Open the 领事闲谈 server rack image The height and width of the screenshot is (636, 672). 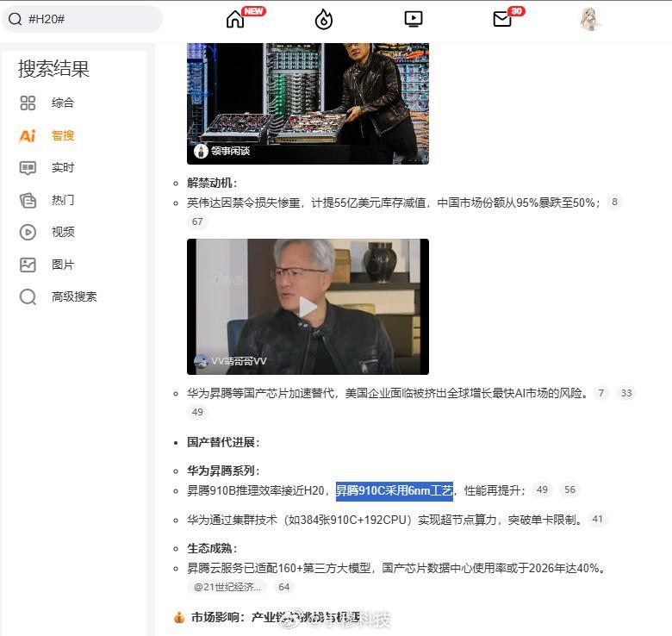[308, 103]
